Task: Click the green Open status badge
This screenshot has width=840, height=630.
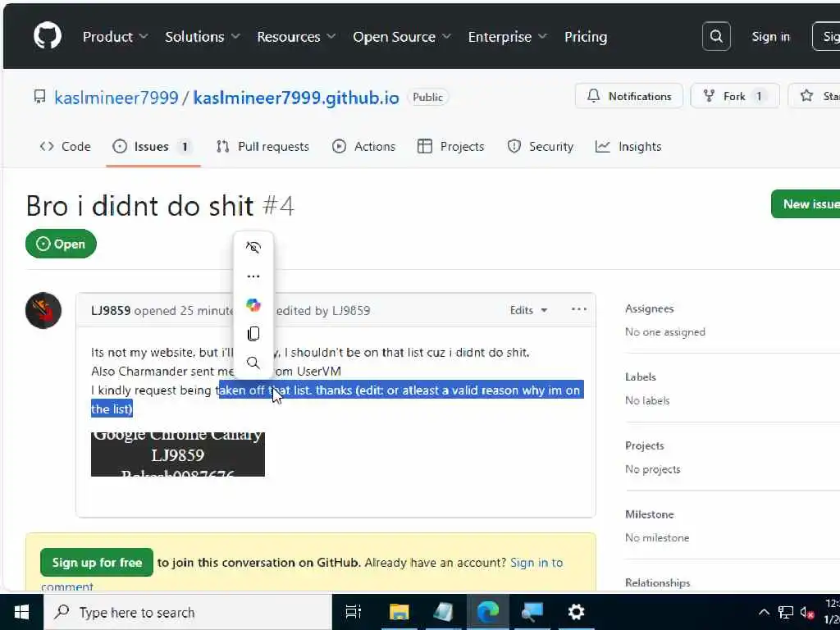Action: click(61, 244)
